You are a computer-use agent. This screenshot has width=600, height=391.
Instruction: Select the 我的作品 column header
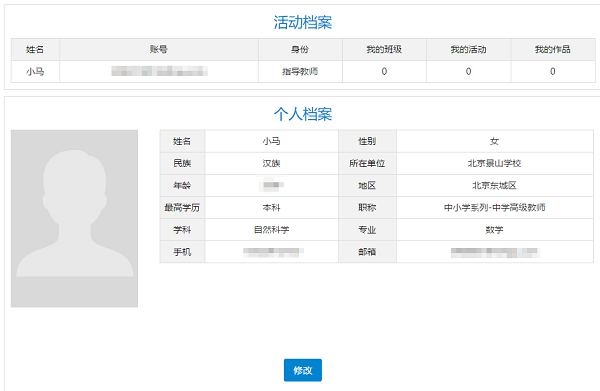[x=553, y=49]
